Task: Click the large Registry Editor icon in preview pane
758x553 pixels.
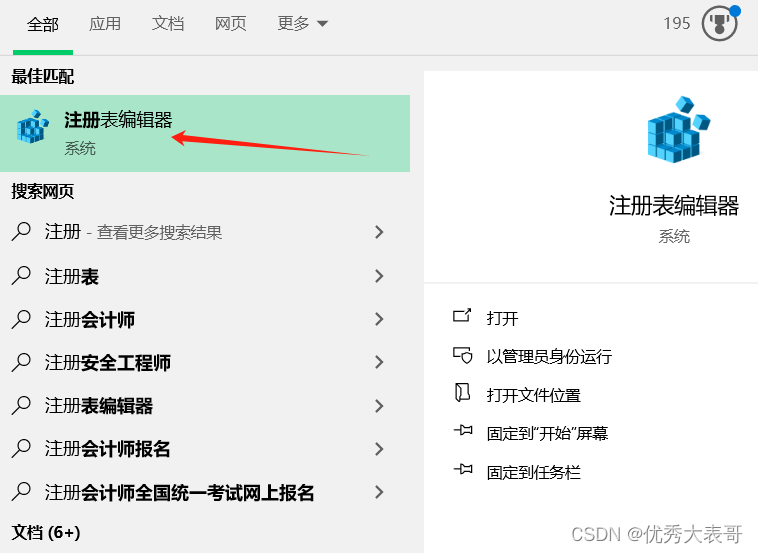Action: tap(678, 129)
